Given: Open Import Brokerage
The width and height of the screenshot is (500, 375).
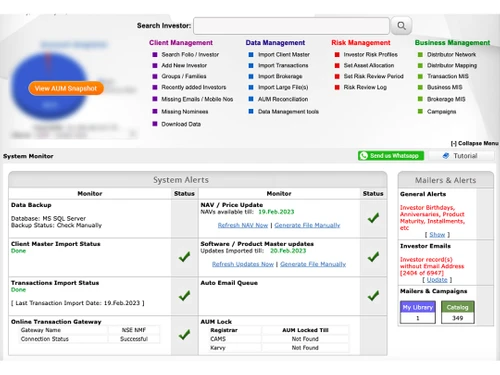Looking at the screenshot, I should tap(280, 76).
